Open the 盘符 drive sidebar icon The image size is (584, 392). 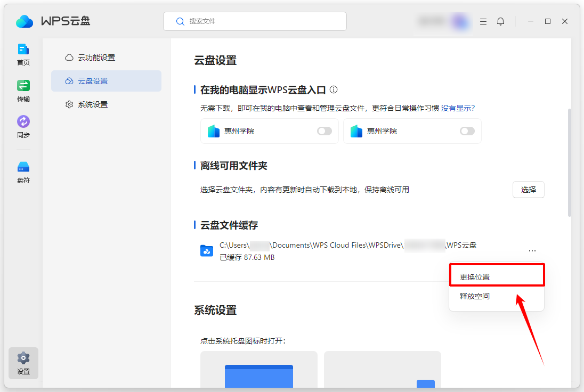click(x=23, y=173)
